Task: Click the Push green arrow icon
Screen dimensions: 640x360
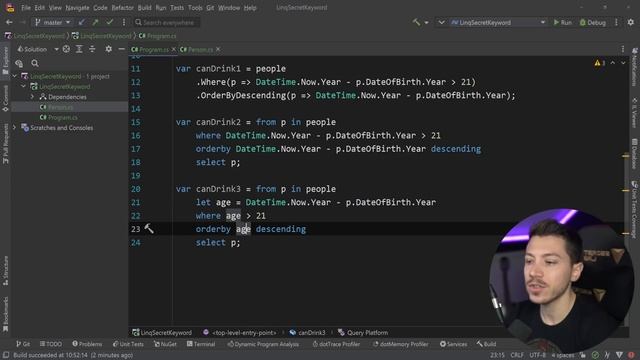Action: 96,22
